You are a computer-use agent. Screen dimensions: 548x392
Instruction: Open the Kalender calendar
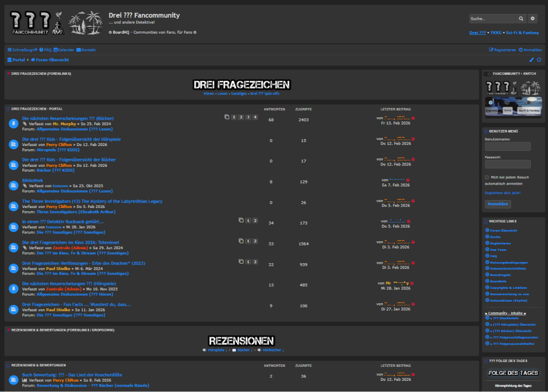(64, 50)
